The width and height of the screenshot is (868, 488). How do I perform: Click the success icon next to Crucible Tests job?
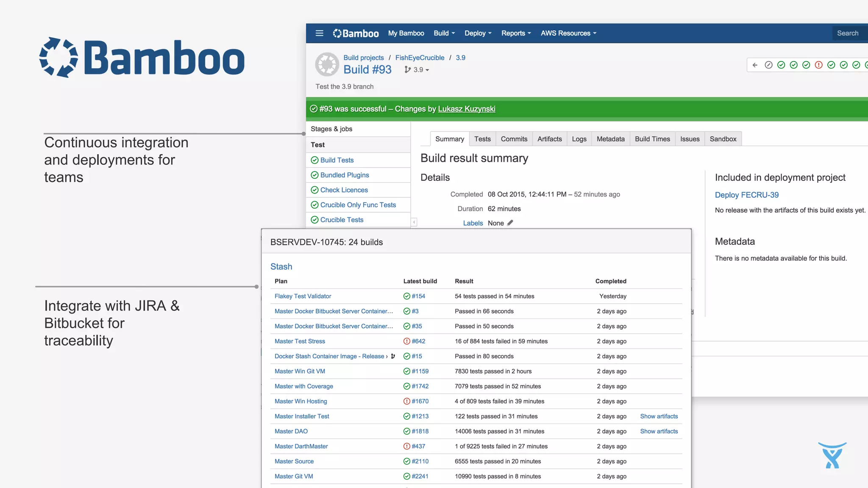[314, 220]
